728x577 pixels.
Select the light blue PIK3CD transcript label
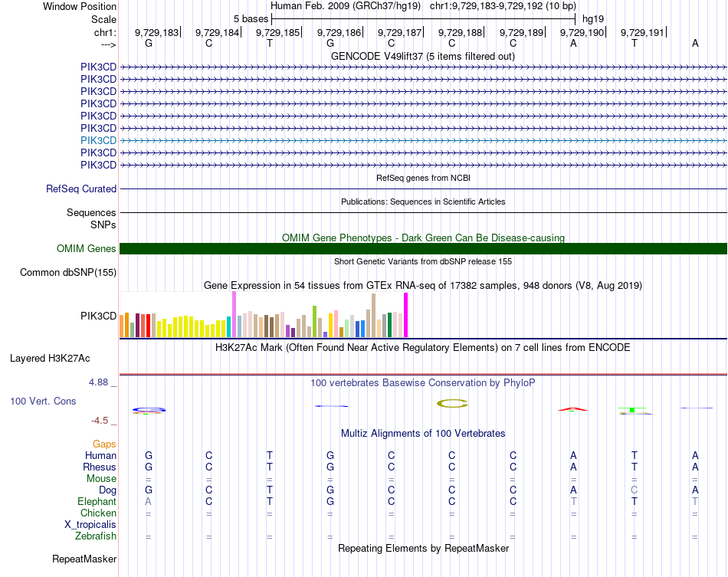click(98, 140)
